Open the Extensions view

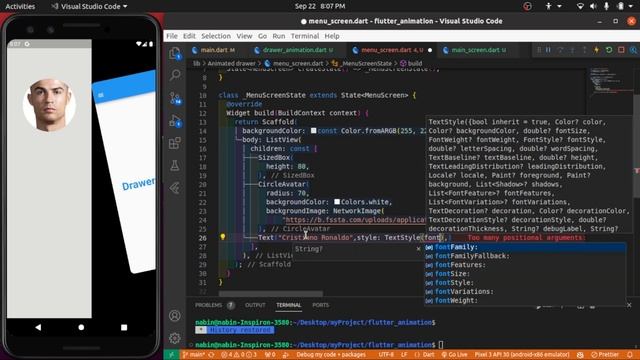coord(175,143)
